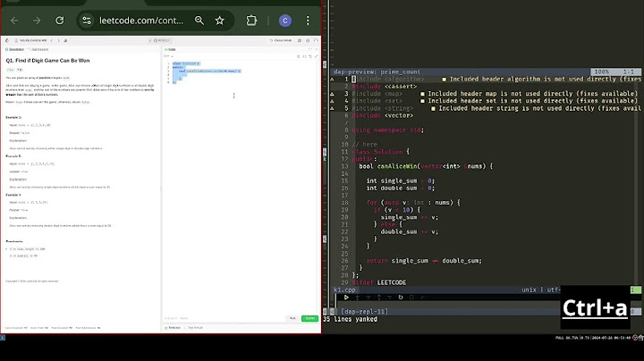Viewport: 644px width, 361px height.
Task: Open the Chrome extensions puzzle icon
Action: (251, 21)
